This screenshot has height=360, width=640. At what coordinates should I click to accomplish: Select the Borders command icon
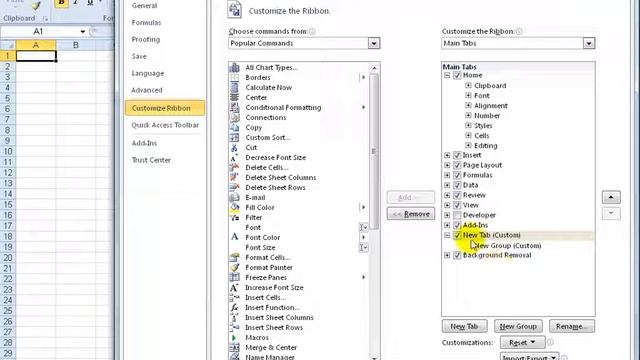pos(235,77)
